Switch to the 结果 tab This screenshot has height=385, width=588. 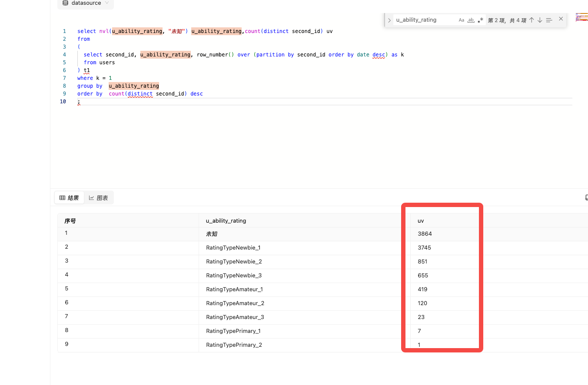click(69, 198)
